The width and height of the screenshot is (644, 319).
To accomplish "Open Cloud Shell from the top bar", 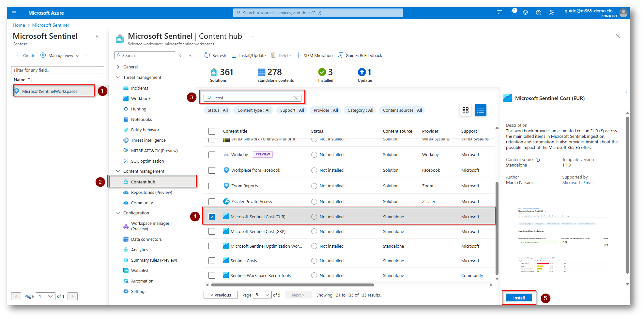I will 499,13.
